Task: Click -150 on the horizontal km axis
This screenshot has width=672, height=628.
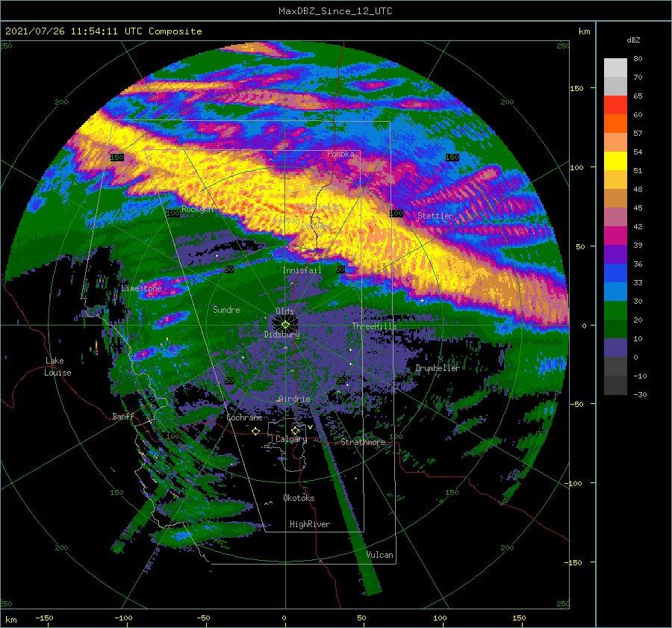Action: (x=44, y=618)
